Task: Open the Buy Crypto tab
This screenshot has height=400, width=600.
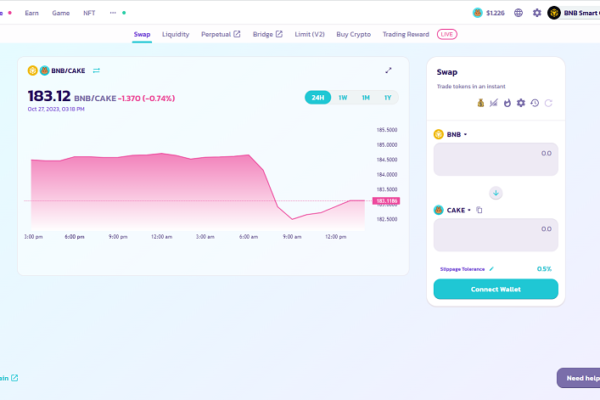Action: click(354, 34)
